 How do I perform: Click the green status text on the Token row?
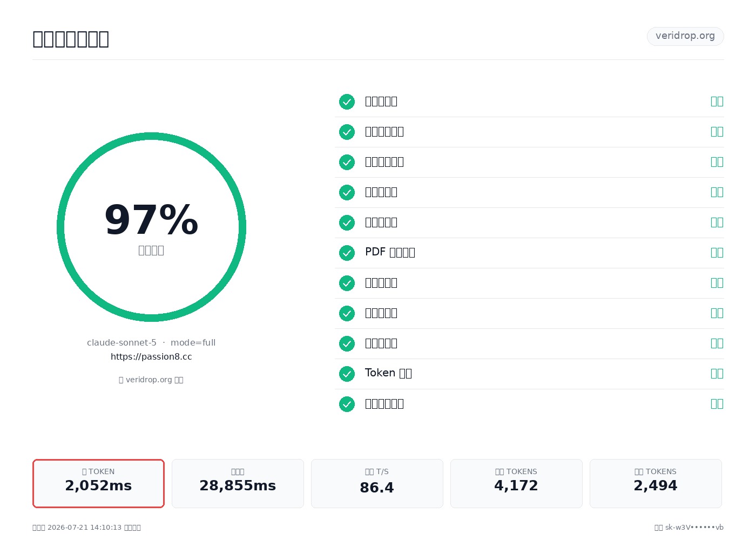[x=717, y=373]
